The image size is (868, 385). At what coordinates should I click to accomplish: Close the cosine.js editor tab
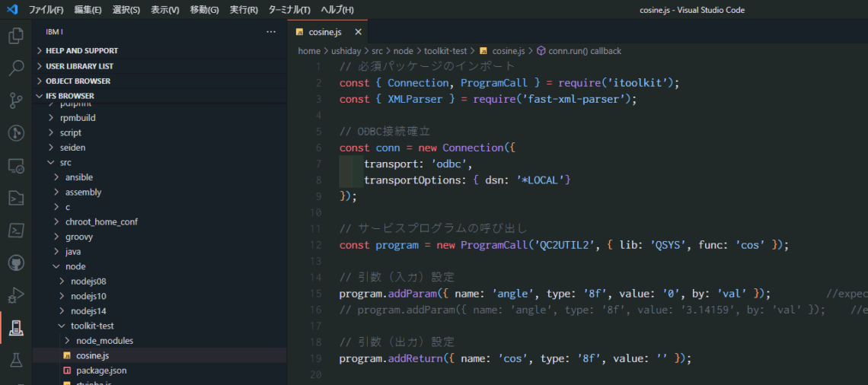[358, 32]
